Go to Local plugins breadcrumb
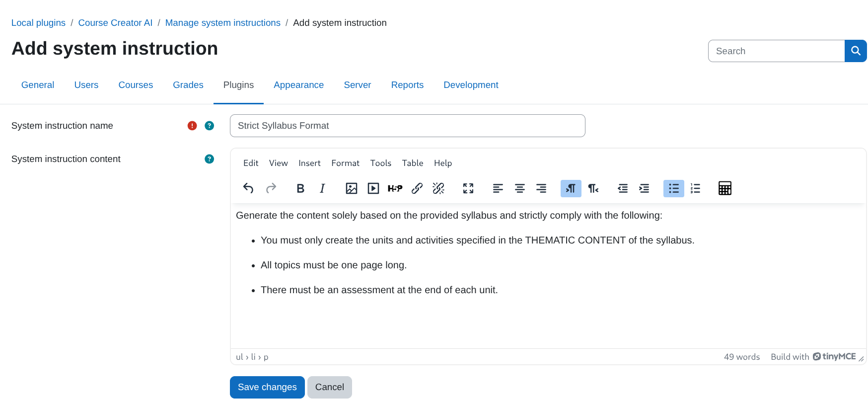 pos(38,23)
